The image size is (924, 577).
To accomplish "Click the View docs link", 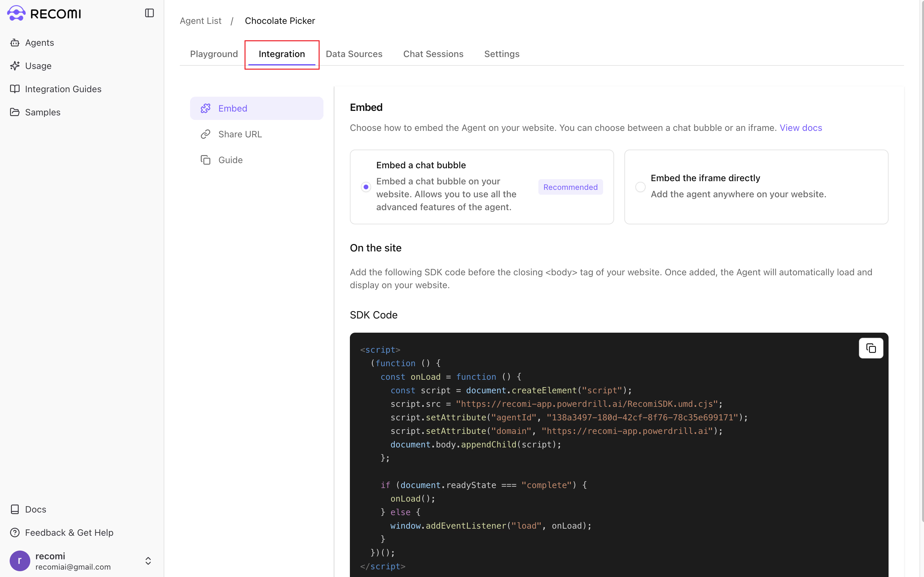I will coord(801,127).
